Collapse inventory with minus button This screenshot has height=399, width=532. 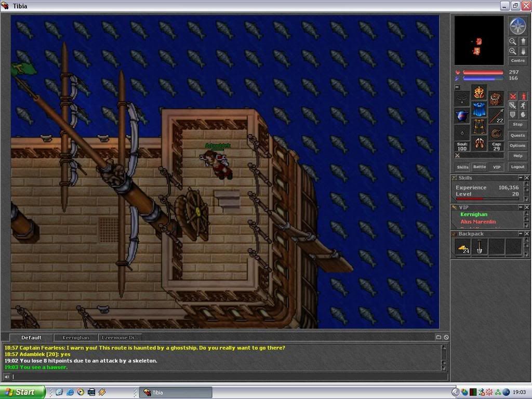pos(457,87)
